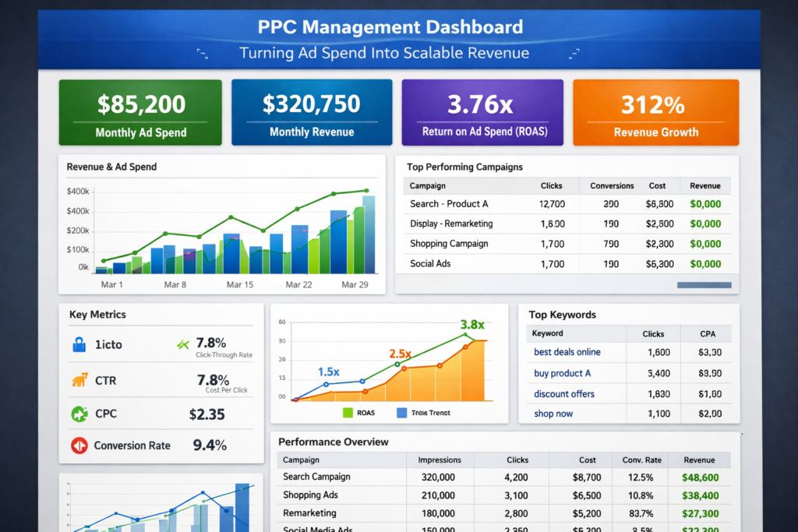Viewport: 798px width, 532px height.
Task: Toggle the blue Trend legend swatch
Action: pos(402,413)
